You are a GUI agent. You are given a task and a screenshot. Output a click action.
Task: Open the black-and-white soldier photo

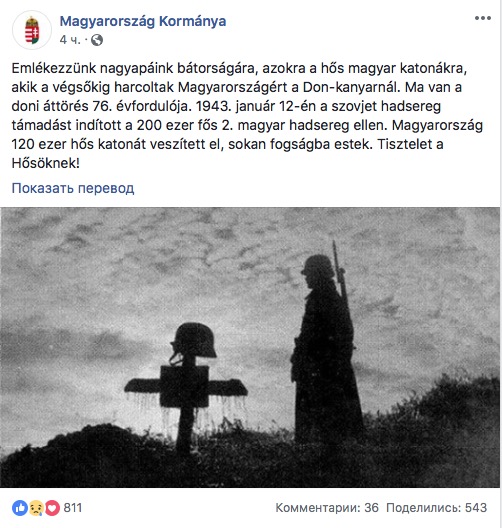(250, 347)
